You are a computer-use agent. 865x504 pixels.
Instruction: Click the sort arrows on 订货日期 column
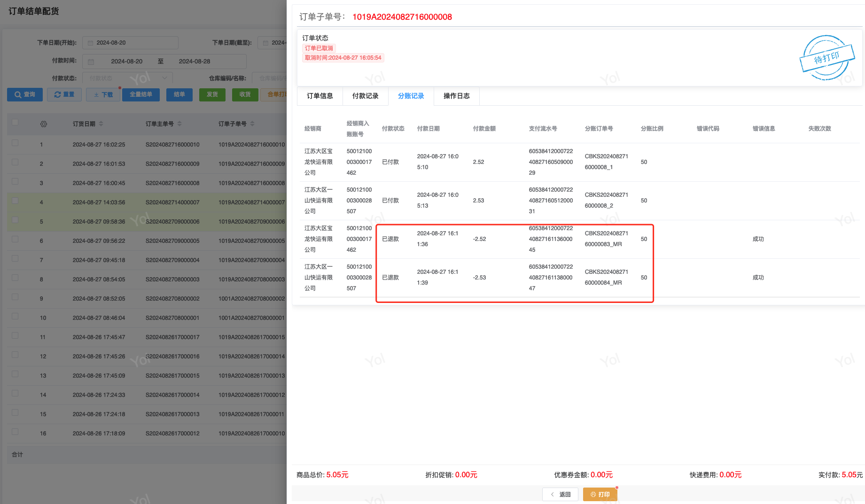101,124
